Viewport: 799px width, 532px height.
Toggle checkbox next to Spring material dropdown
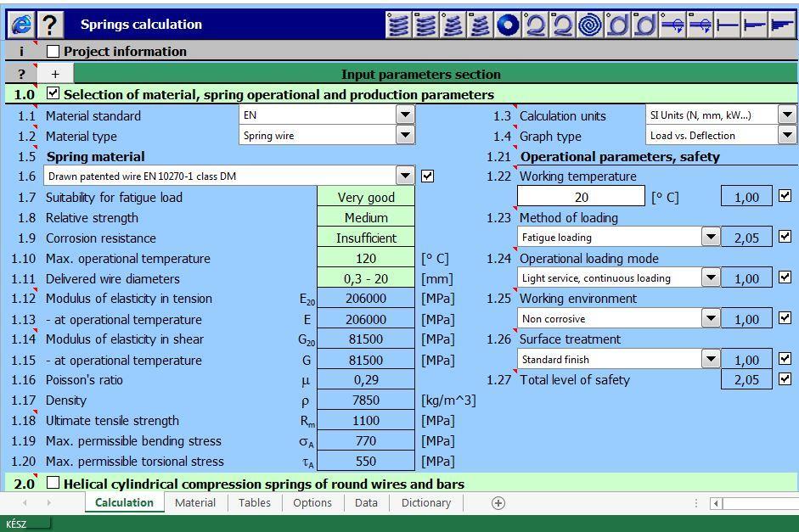(428, 176)
